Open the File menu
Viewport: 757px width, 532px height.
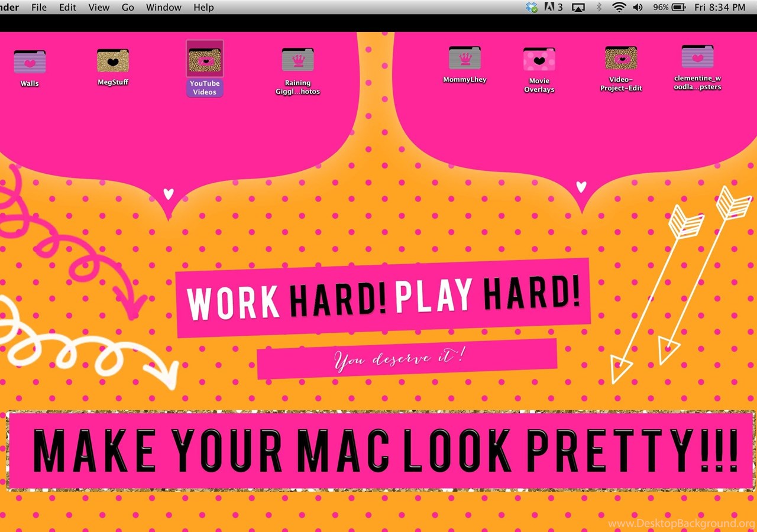39,7
